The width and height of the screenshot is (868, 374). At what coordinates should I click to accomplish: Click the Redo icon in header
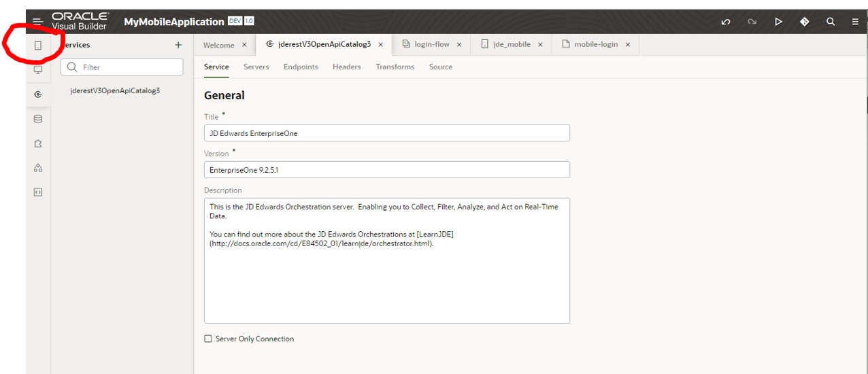(752, 22)
